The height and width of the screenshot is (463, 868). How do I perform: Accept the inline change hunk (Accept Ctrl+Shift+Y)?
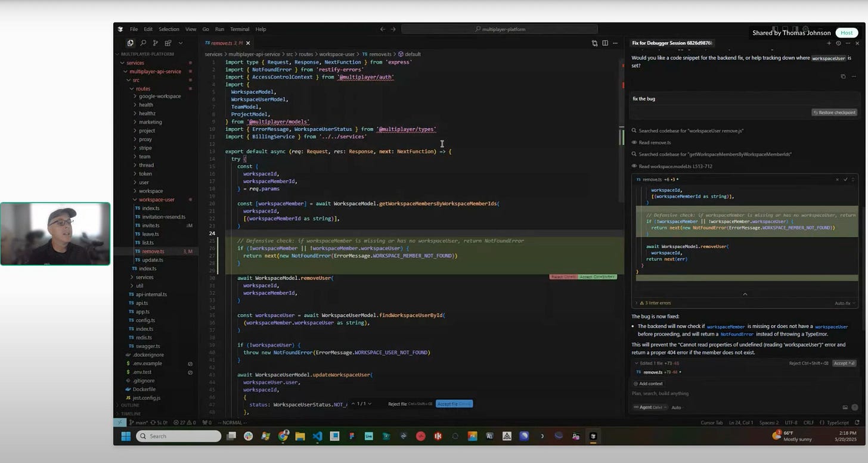point(598,277)
